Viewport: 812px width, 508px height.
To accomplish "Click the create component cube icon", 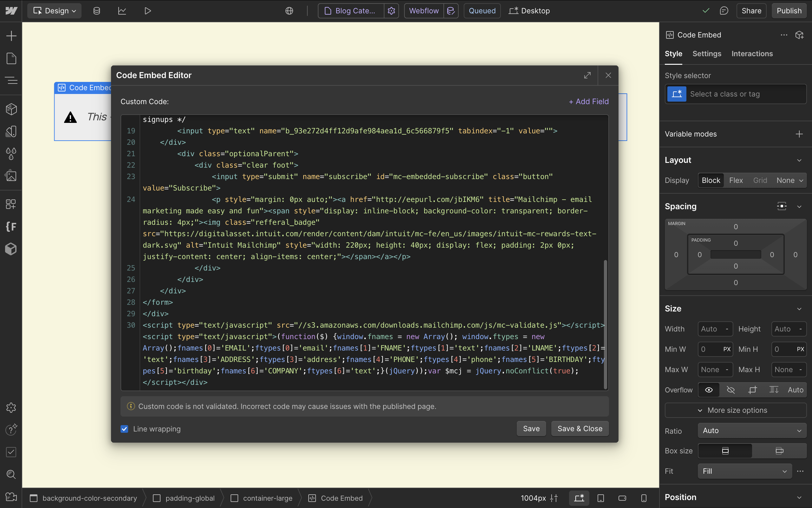I will [x=800, y=35].
